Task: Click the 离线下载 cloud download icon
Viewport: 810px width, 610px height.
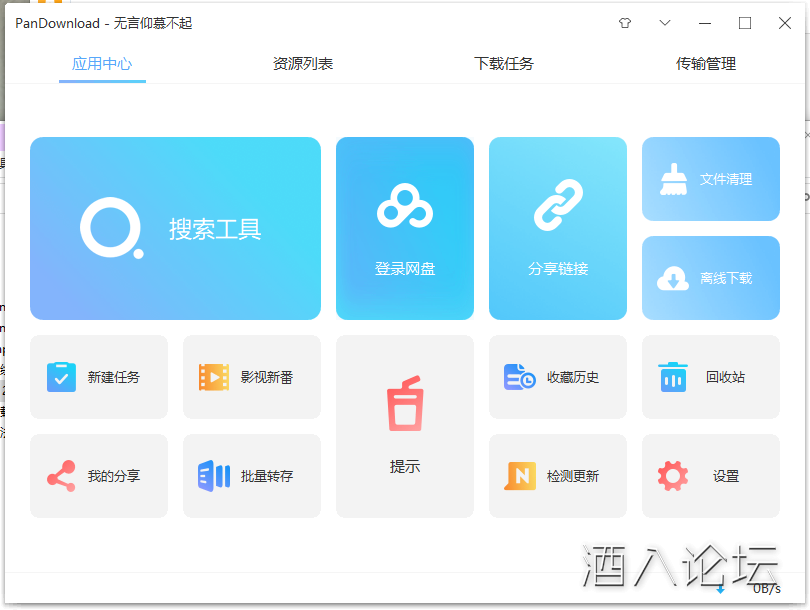Action: point(673,278)
